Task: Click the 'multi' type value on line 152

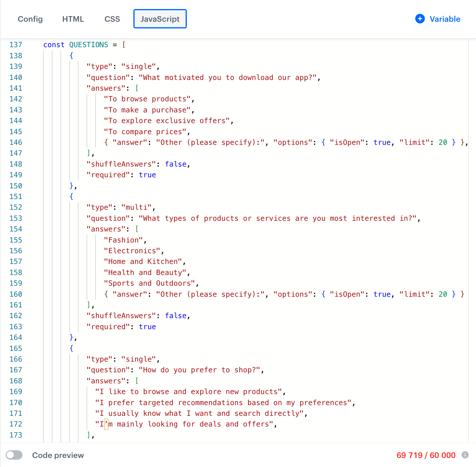Action: [x=136, y=207]
